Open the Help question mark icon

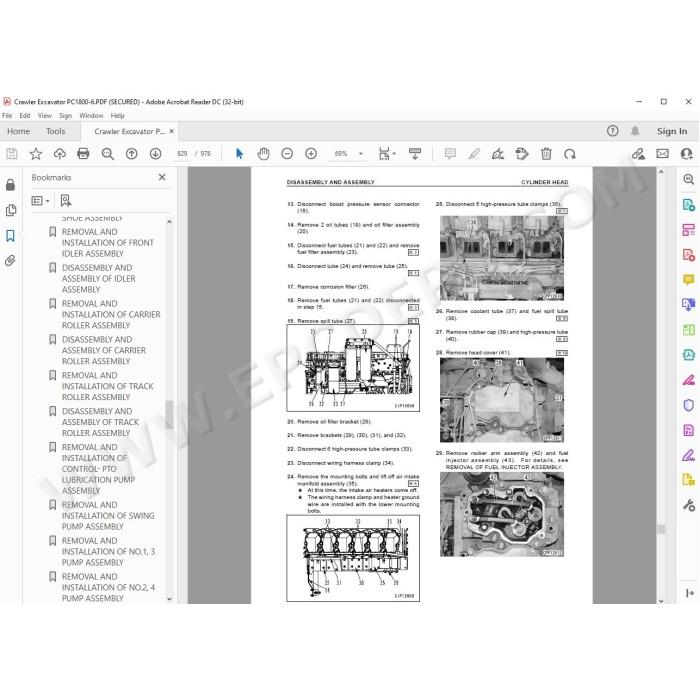612,131
